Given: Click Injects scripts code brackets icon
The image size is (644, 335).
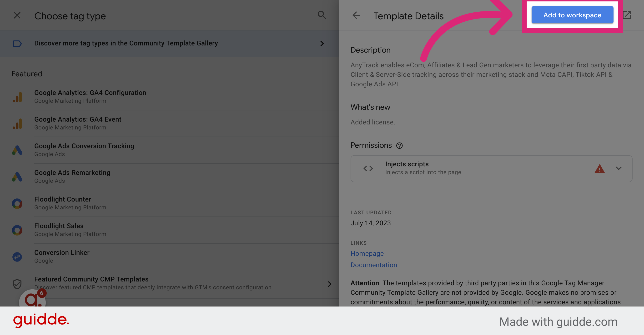Looking at the screenshot, I should click(x=368, y=169).
